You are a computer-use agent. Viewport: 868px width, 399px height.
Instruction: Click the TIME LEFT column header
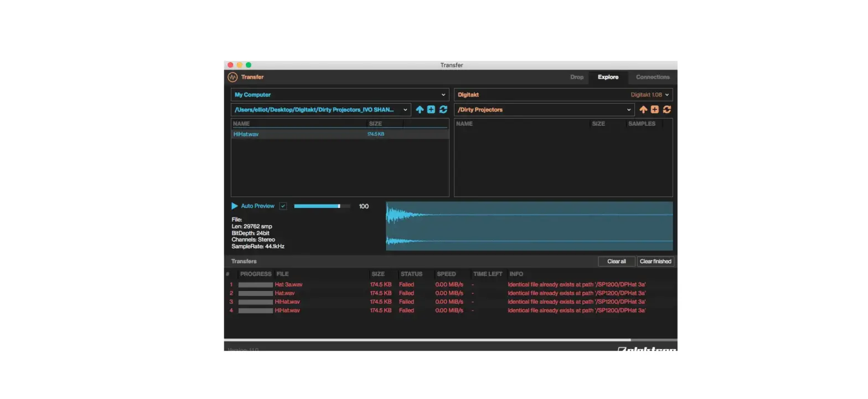(488, 274)
